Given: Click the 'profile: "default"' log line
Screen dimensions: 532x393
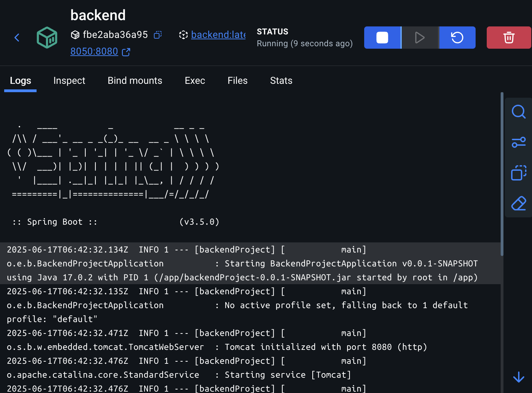Looking at the screenshot, I should pyautogui.click(x=52, y=319).
